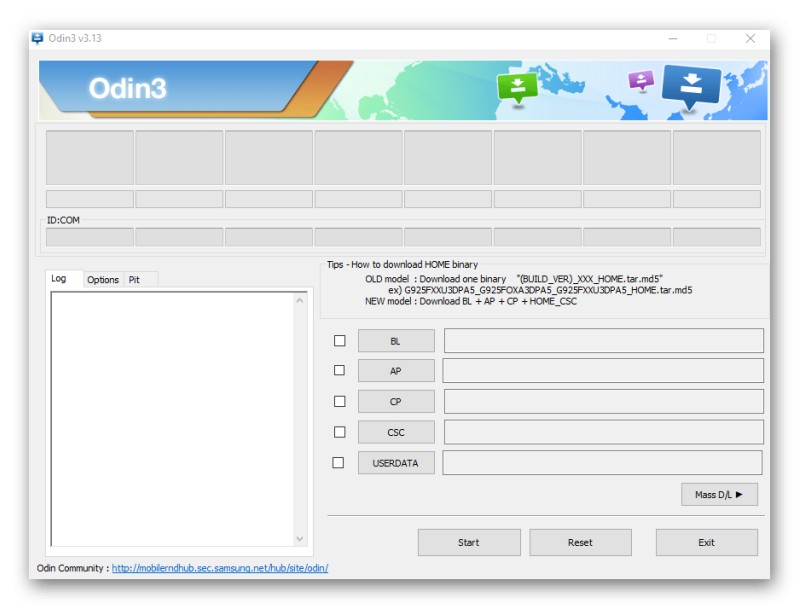Click the 'ID:COM' label
The image size is (800, 609).
(63, 220)
